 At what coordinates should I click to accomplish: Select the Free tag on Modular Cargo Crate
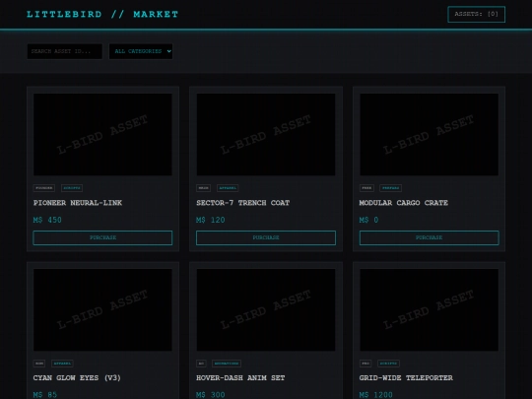[366, 188]
